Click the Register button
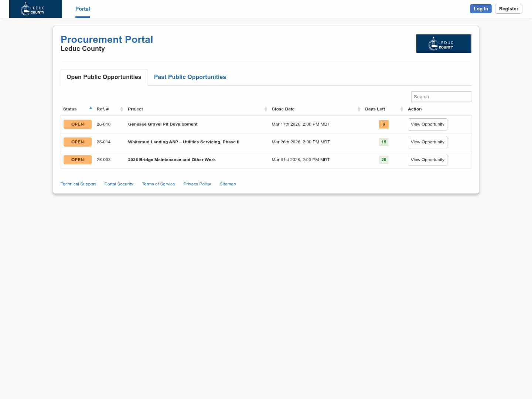 pyautogui.click(x=508, y=8)
